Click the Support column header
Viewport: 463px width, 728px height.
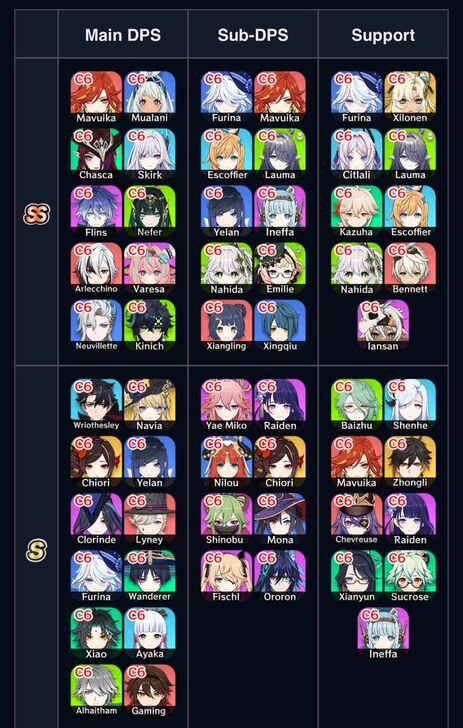[383, 35]
